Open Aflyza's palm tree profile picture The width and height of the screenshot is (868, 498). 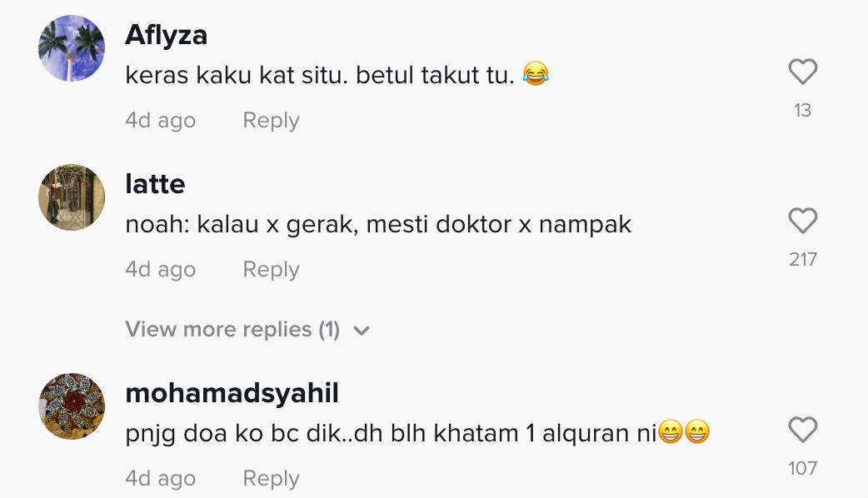coord(72,48)
